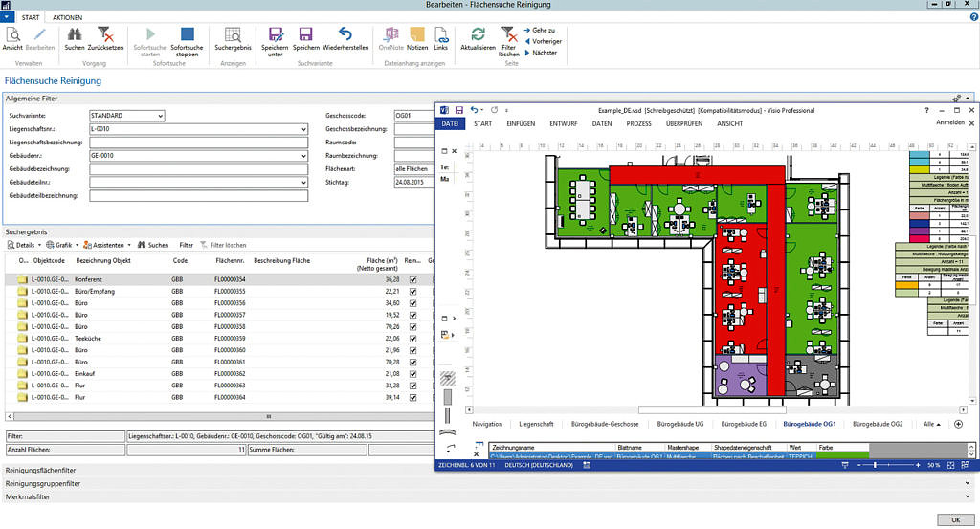Switch to the AKTIONEN ribbon tab
The image size is (980, 529).
[67, 17]
